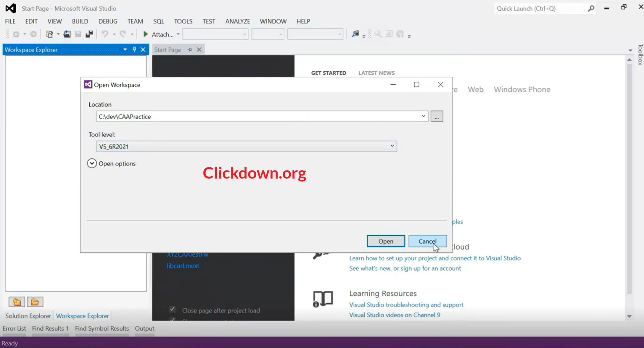Minimize the Open Workspace dialog
Image resolution: width=644 pixels, height=348 pixels.
393,84
